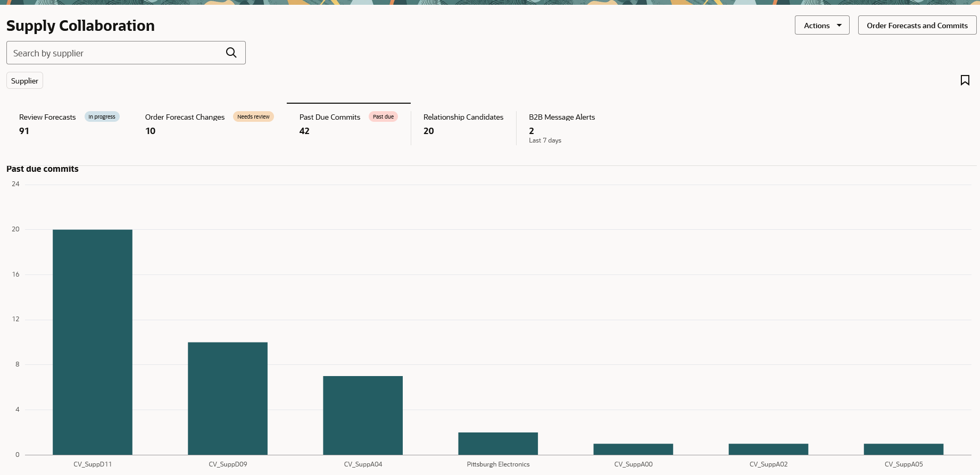The height and width of the screenshot is (475, 980).
Task: Click the Past due commits chart heading
Action: pos(43,169)
